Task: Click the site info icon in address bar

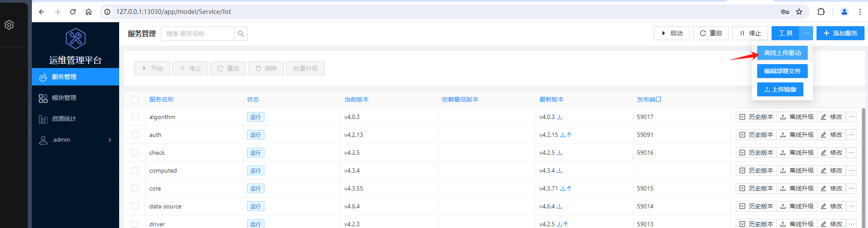Action: (x=107, y=12)
